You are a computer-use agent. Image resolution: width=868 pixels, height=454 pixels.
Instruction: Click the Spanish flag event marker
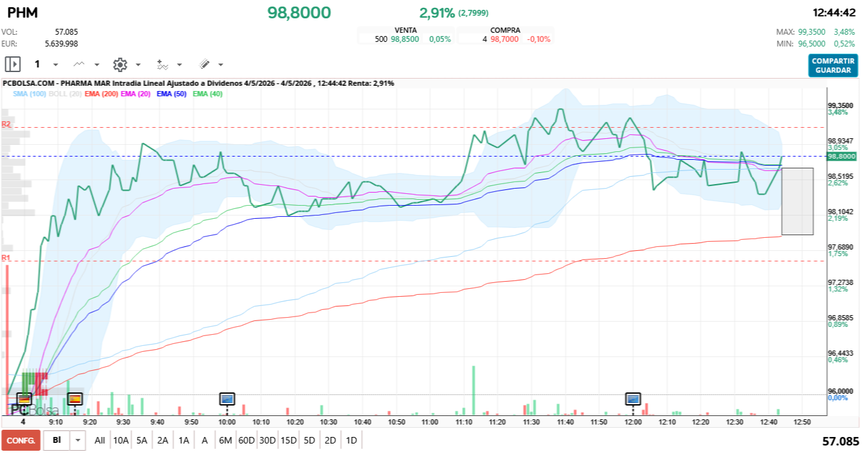75,398
